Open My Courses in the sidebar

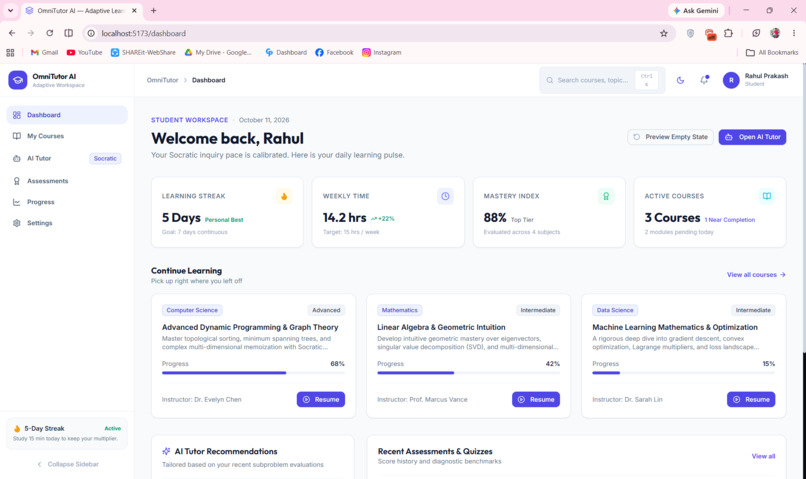(67, 136)
